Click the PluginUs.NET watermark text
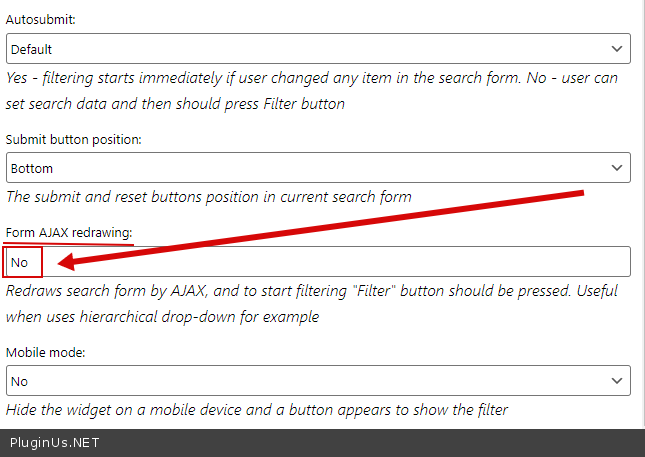This screenshot has height=457, width=645. pyautogui.click(x=55, y=442)
